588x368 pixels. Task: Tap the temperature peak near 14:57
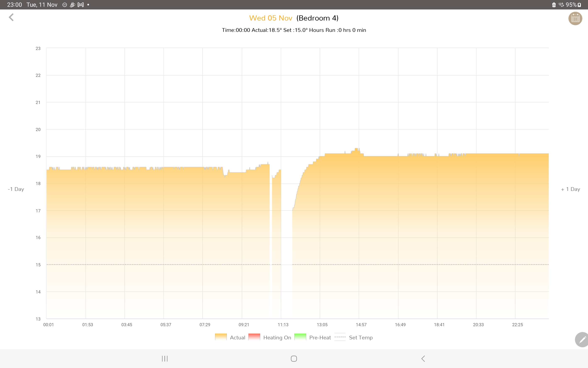pyautogui.click(x=357, y=149)
